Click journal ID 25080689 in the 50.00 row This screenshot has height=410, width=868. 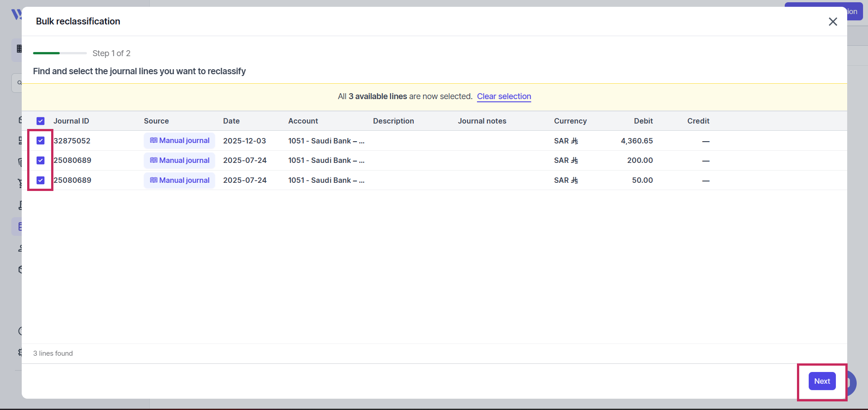72,181
